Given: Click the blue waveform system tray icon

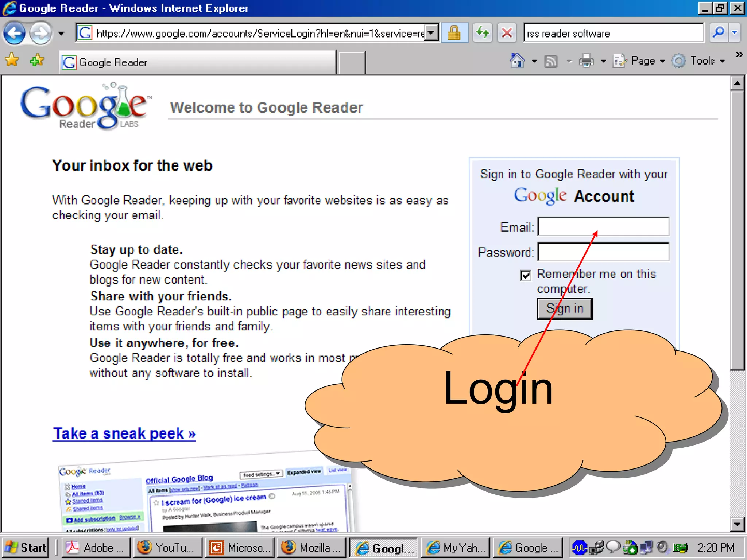Looking at the screenshot, I should coord(579,547).
